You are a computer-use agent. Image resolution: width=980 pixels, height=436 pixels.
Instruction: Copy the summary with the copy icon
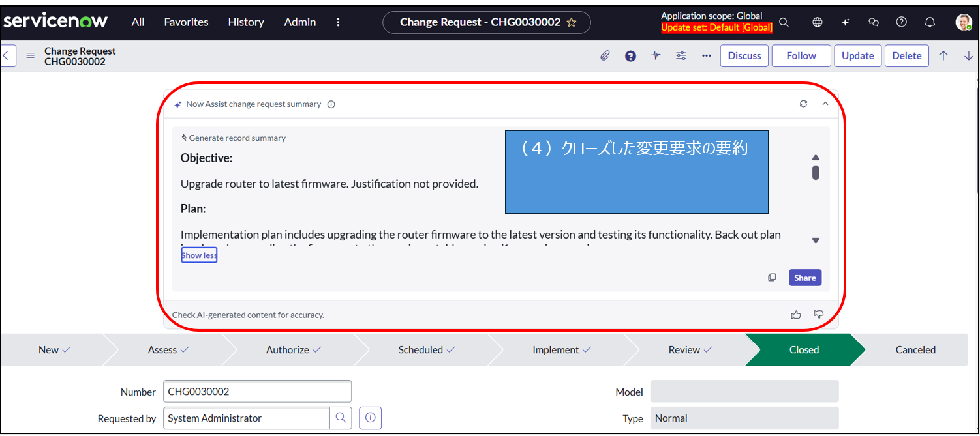pos(773,278)
